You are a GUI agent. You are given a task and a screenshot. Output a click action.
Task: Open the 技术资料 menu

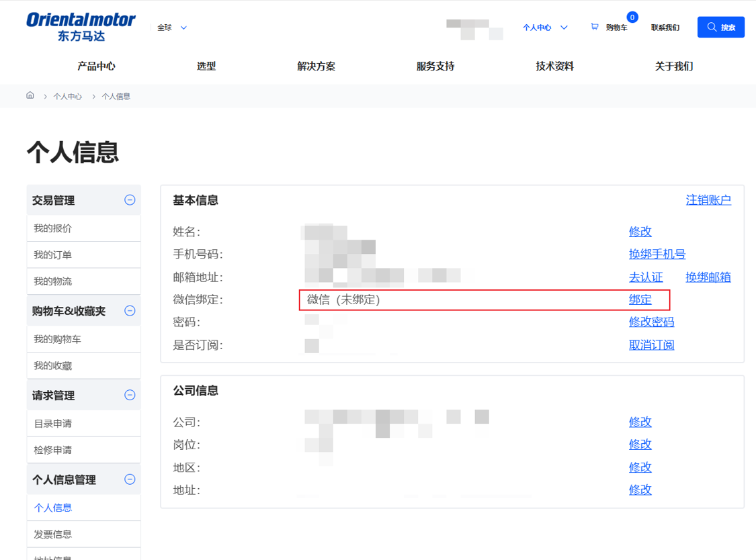[x=554, y=66]
